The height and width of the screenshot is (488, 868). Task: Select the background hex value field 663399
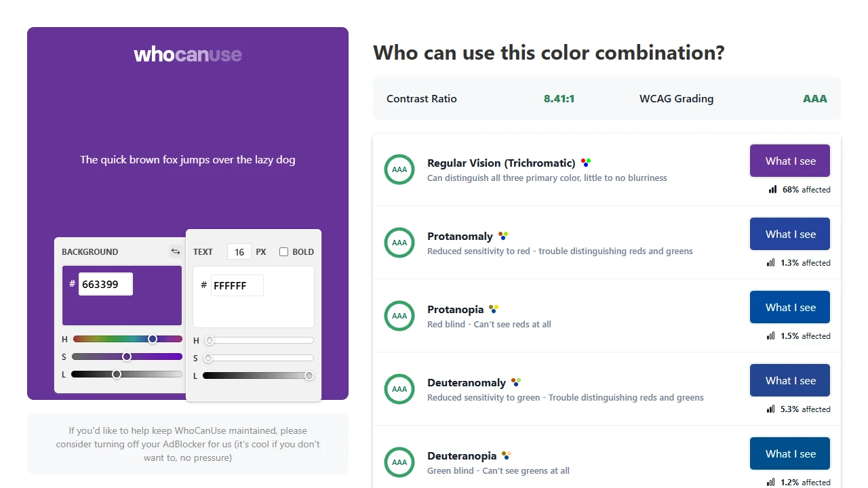coord(105,284)
